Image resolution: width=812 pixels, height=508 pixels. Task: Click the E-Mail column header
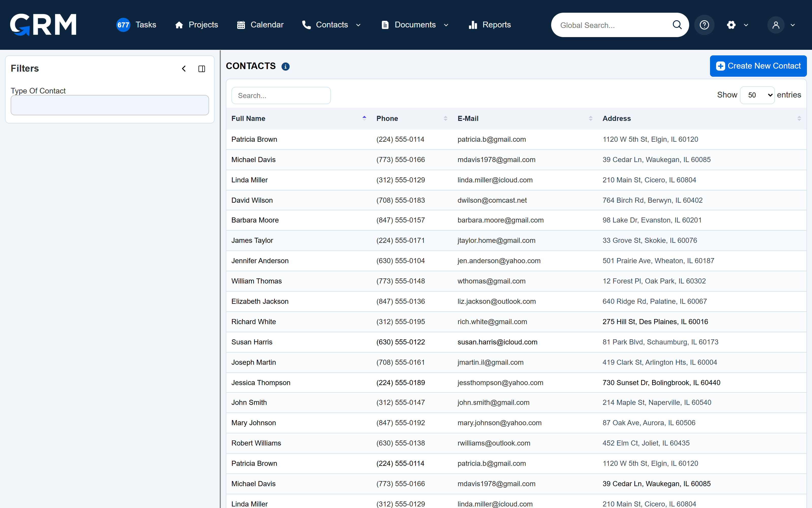coord(468,118)
